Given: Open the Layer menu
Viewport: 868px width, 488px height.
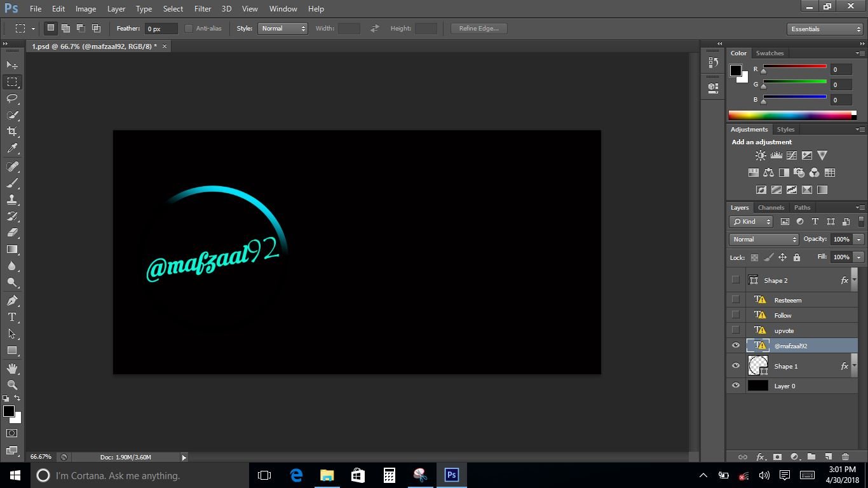Looking at the screenshot, I should (x=116, y=9).
